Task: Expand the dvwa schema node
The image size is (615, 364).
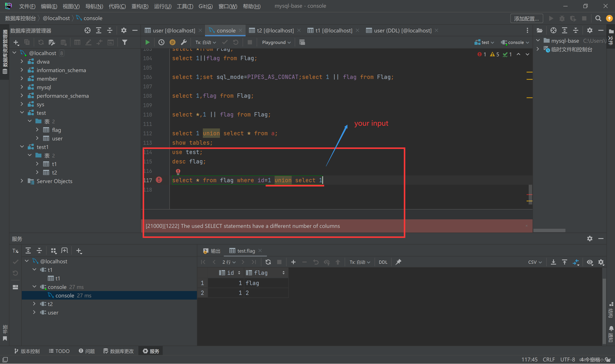Action: tap(22, 62)
